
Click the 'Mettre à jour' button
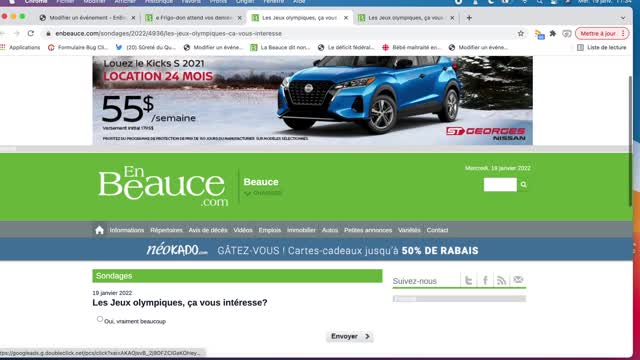[x=602, y=33]
